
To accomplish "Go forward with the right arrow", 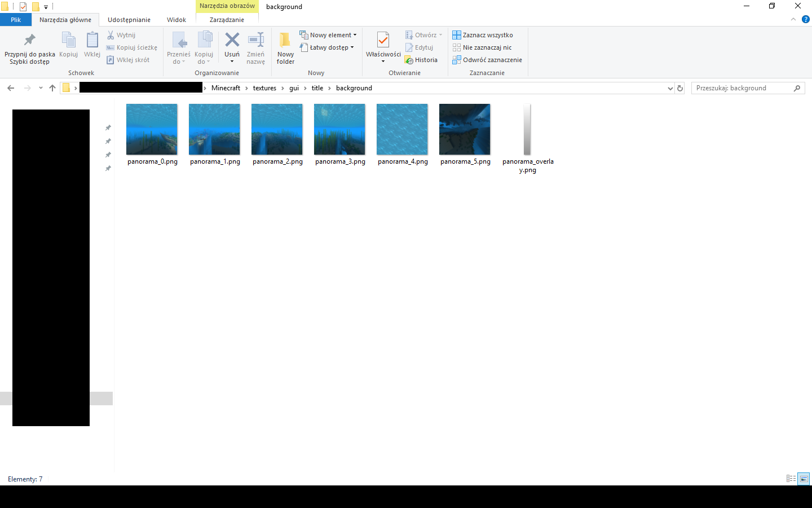I will [x=27, y=88].
